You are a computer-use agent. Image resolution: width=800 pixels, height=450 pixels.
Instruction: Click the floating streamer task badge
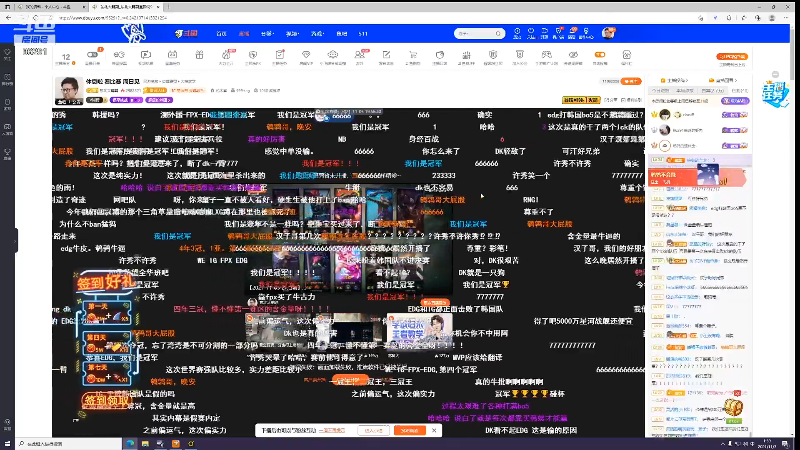pyautogui.click(x=775, y=95)
